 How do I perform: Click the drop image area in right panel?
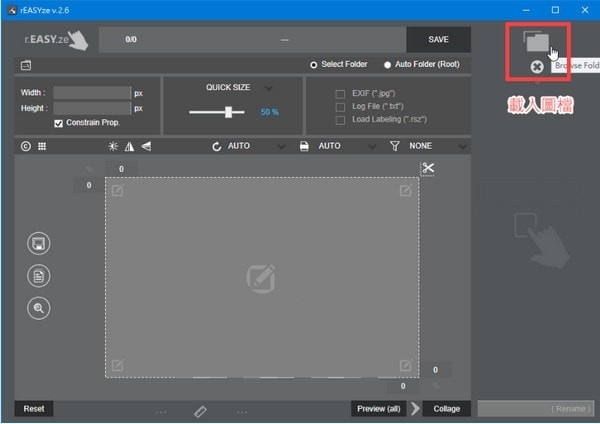[541, 240]
